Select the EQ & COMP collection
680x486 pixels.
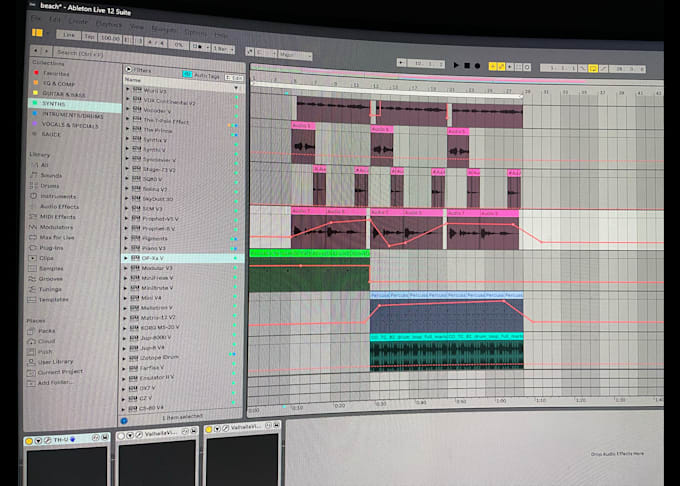(x=59, y=84)
